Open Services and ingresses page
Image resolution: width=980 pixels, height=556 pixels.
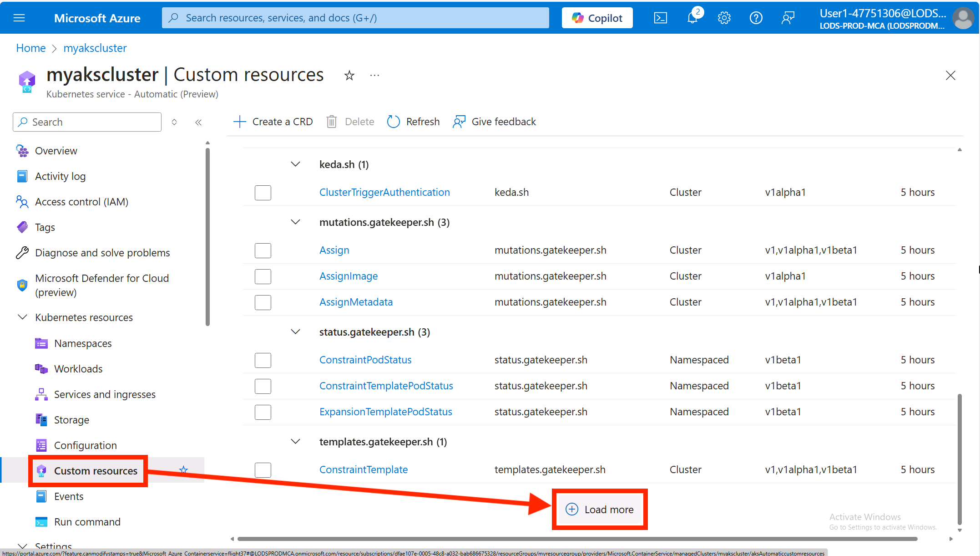point(105,394)
